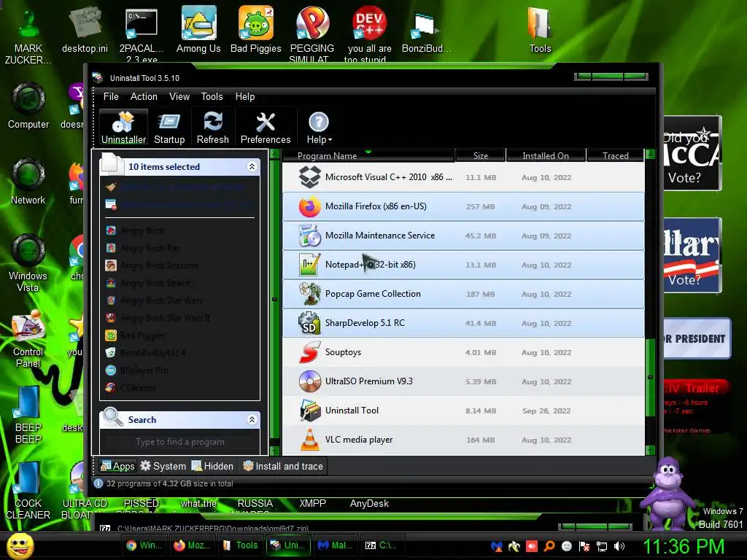The image size is (747, 560).
Task: Open Preferences with the wrench icon
Action: [x=266, y=128]
